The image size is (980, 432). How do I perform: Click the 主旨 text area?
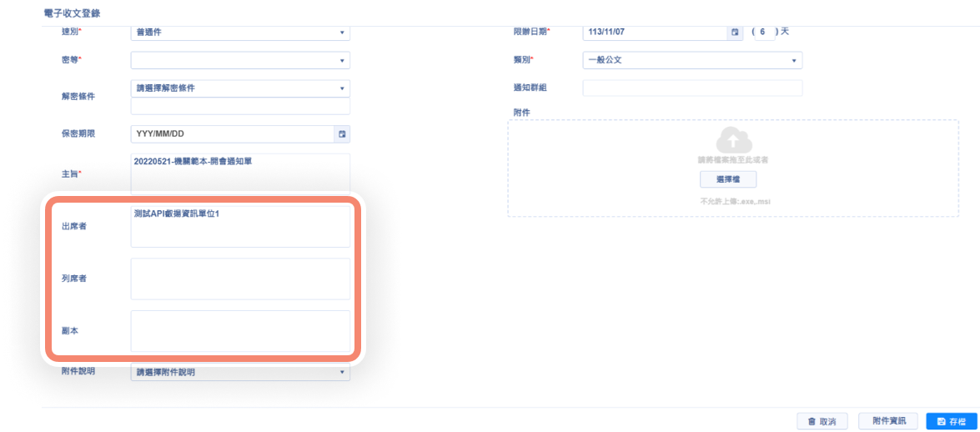pos(240,173)
